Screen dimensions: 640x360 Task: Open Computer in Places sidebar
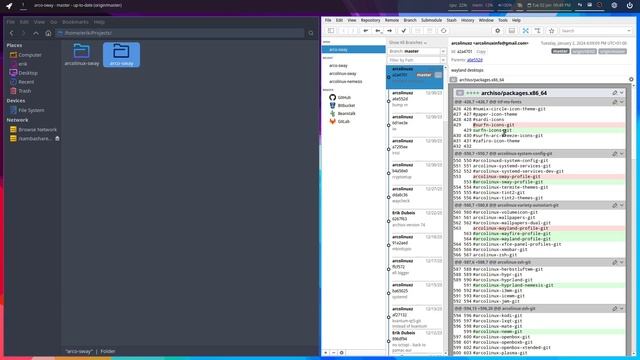[30, 55]
